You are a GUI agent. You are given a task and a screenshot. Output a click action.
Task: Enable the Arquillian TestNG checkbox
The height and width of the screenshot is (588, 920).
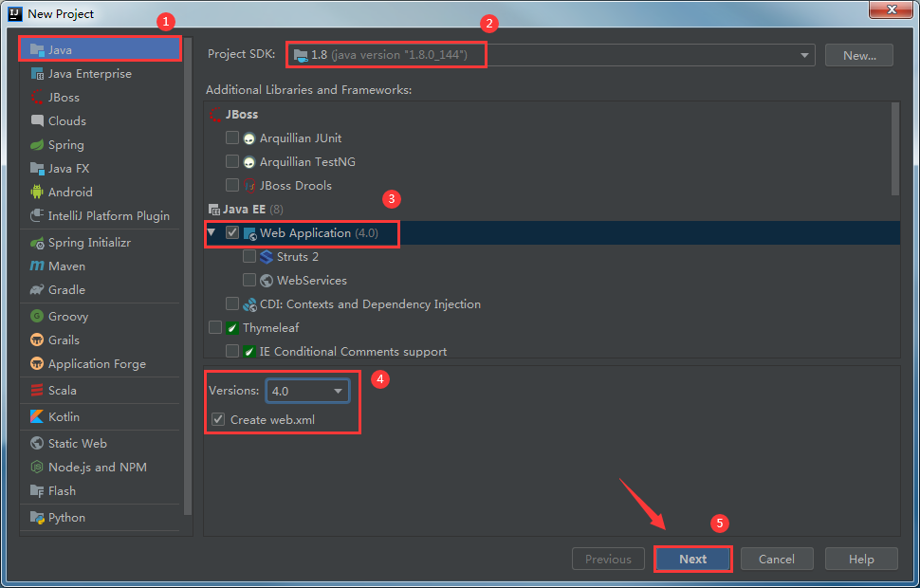tap(232, 161)
